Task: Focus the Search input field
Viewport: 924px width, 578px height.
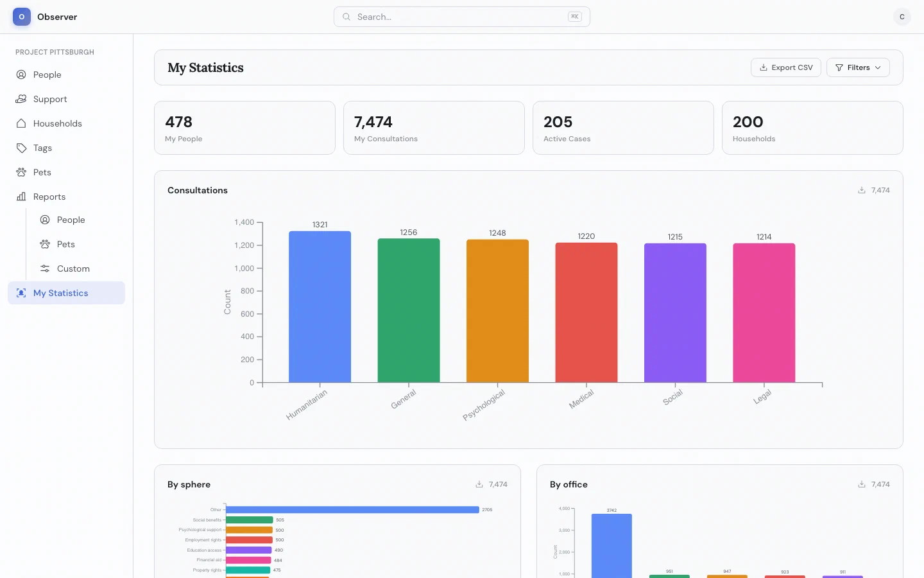Action: [x=462, y=17]
